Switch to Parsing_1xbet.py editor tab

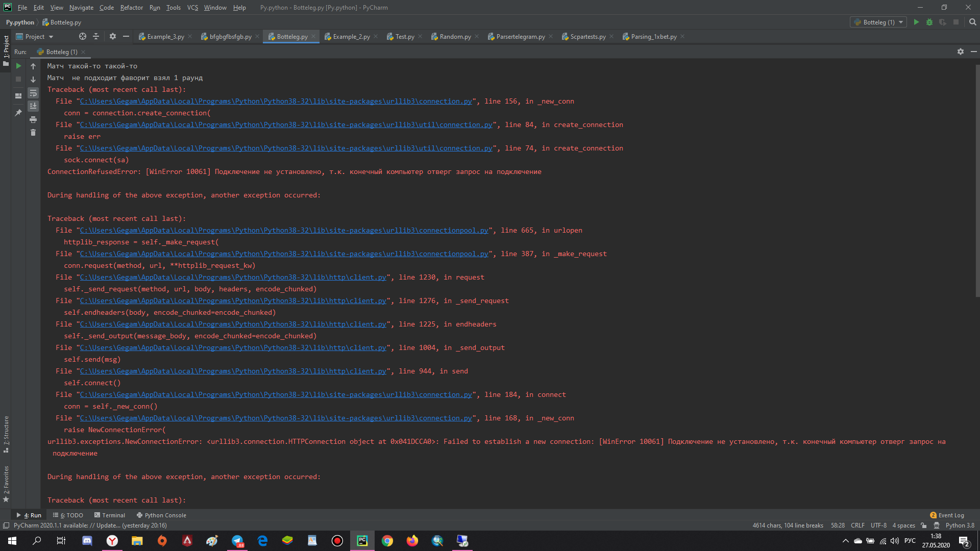[x=653, y=37]
